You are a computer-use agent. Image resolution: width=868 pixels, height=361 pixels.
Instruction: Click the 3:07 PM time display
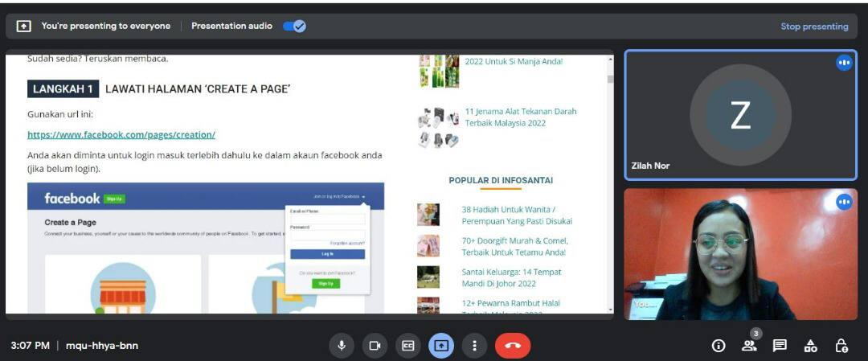pyautogui.click(x=30, y=346)
